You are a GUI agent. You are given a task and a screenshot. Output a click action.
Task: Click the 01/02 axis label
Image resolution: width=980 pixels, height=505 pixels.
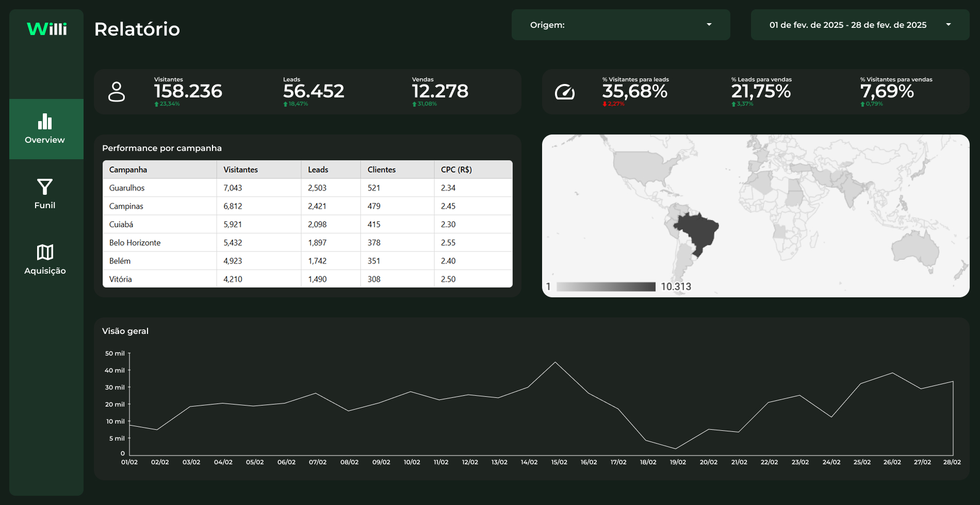[x=129, y=462]
